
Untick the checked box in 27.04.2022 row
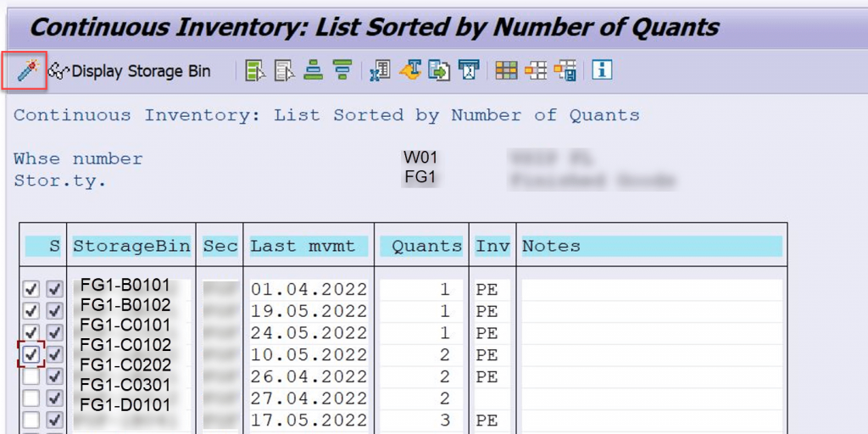point(54,398)
